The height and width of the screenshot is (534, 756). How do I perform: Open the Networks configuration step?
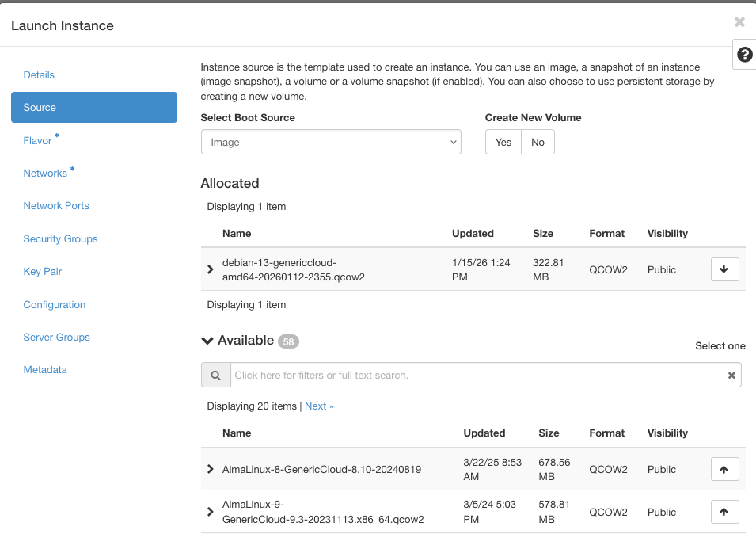click(46, 173)
